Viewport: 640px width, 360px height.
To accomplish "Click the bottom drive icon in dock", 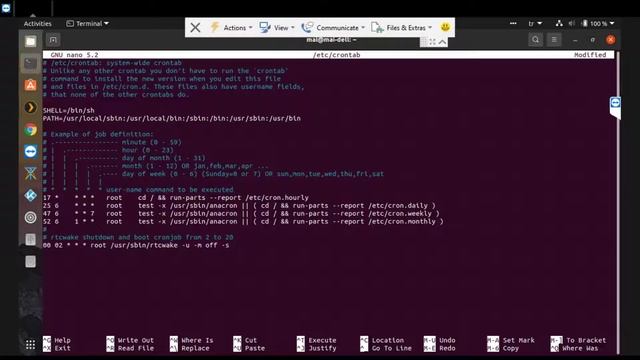I will tap(31, 262).
